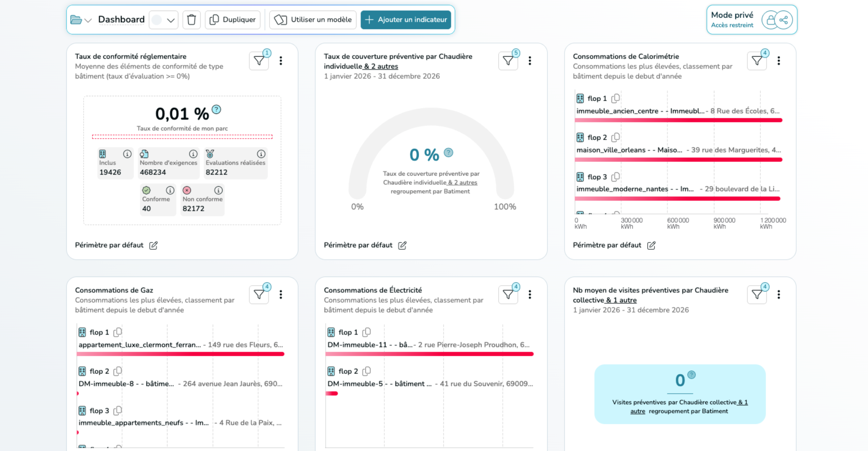Show info for Evaluations réalisées metric
The width and height of the screenshot is (868, 451).
261,154
